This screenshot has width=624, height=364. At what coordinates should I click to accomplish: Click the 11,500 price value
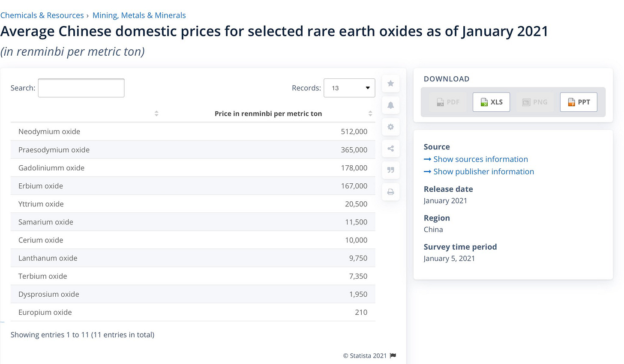pos(356,222)
